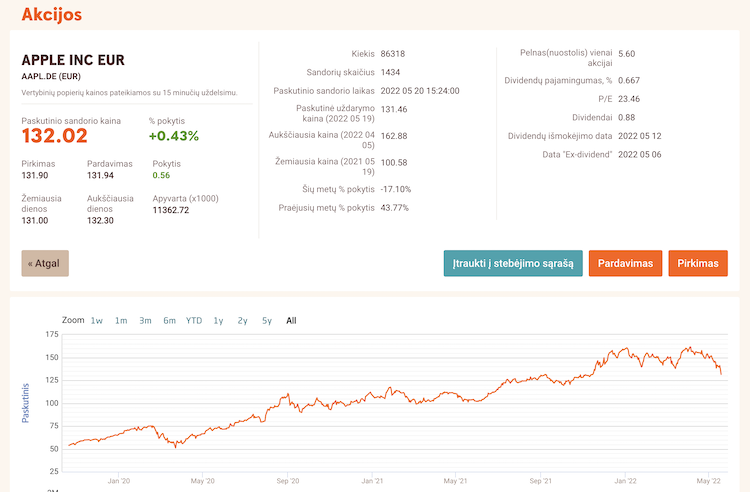
Task: Click the APPLE INC EUR title
Action: pos(73,60)
